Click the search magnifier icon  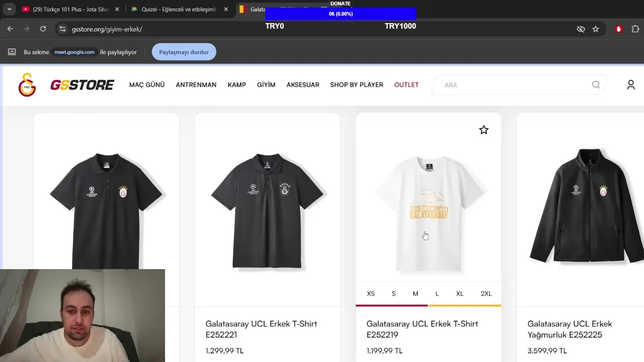click(596, 84)
